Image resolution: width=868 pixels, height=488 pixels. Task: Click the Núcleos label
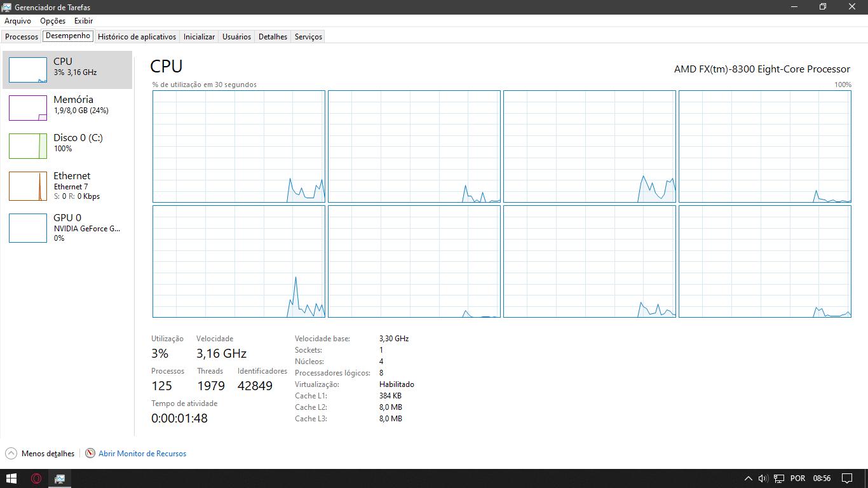coord(309,362)
